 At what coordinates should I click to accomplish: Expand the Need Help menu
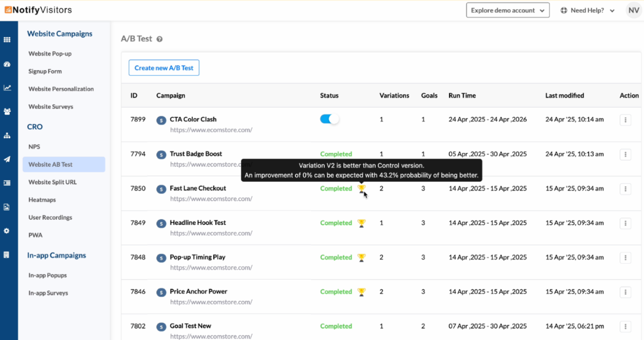point(588,10)
